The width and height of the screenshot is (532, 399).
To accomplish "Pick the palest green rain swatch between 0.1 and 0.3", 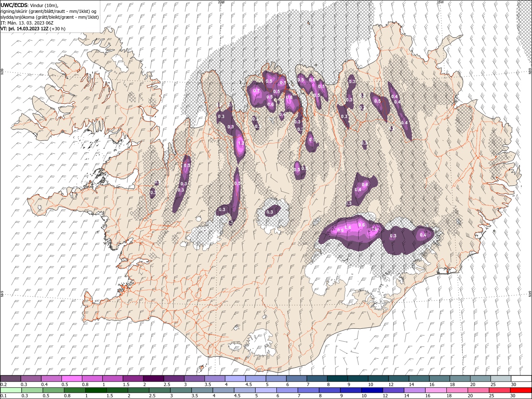I will [11, 390].
